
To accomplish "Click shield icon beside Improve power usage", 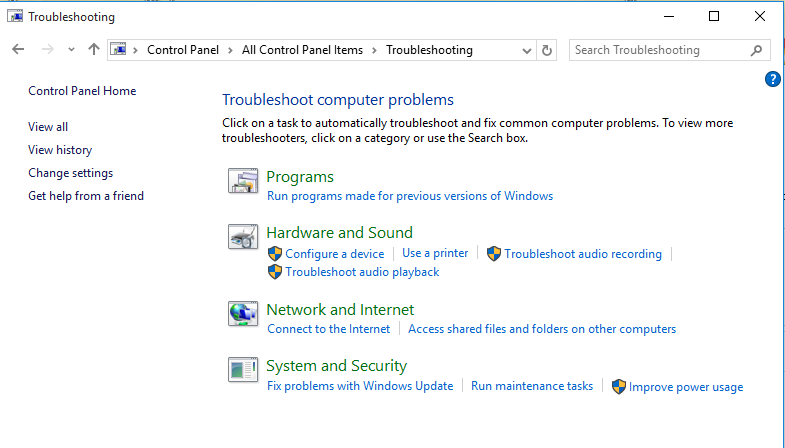I will tap(619, 387).
